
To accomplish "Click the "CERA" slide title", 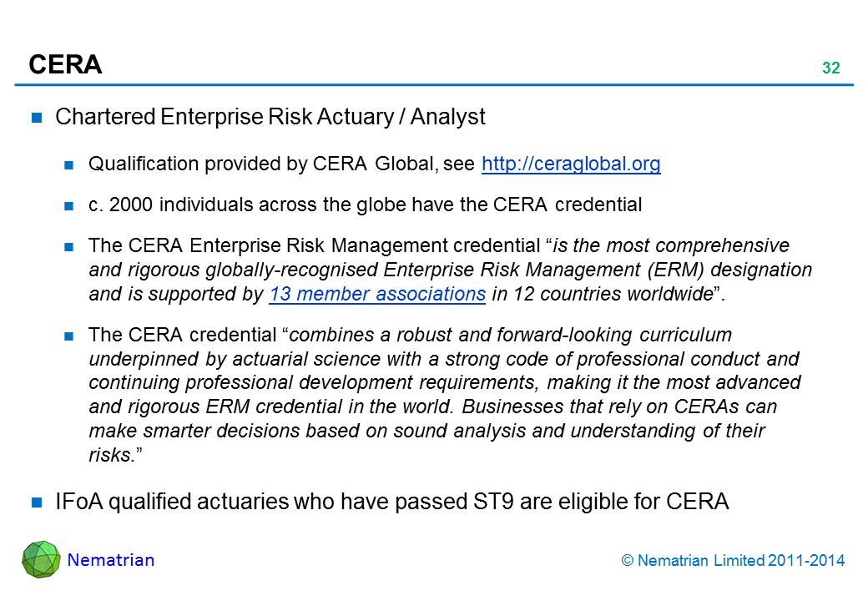I will click(x=65, y=64).
